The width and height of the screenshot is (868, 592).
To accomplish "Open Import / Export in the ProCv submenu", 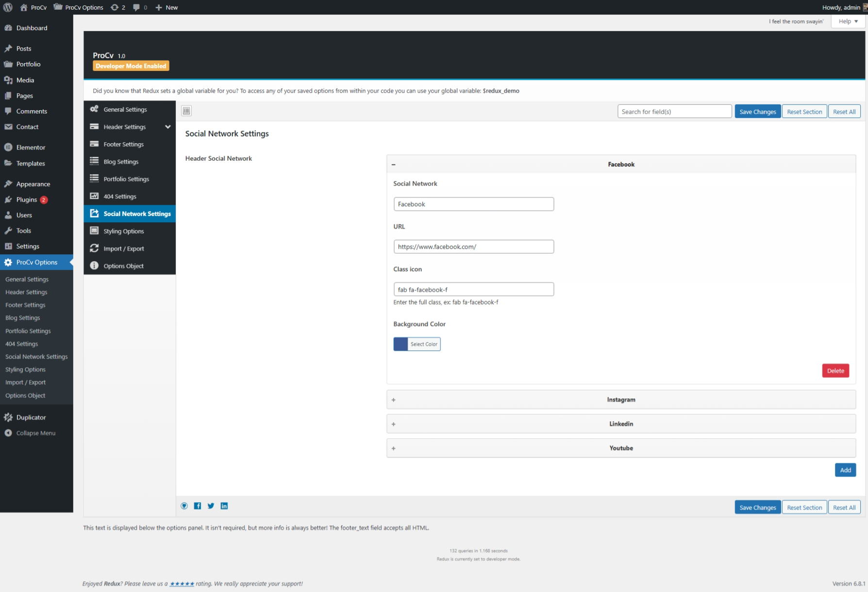I will coord(25,382).
